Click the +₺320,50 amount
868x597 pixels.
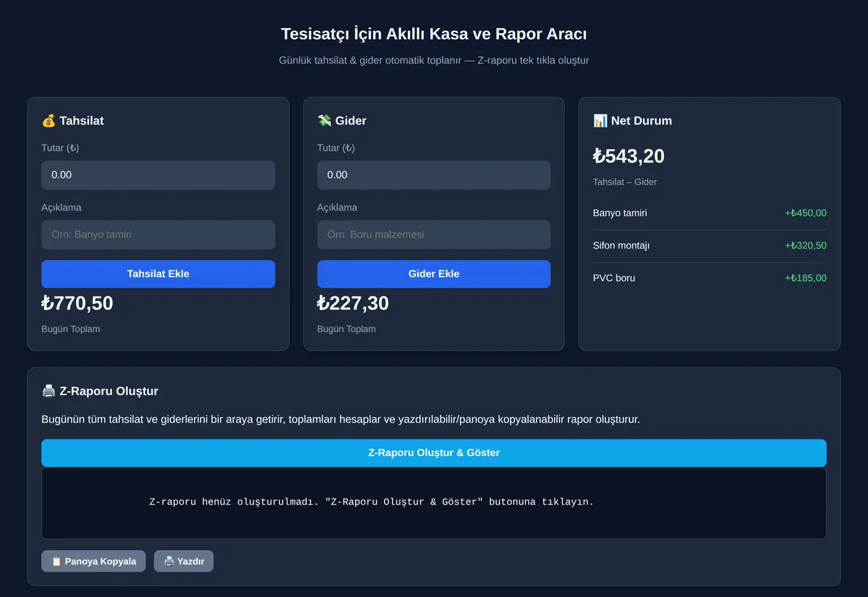pos(805,246)
